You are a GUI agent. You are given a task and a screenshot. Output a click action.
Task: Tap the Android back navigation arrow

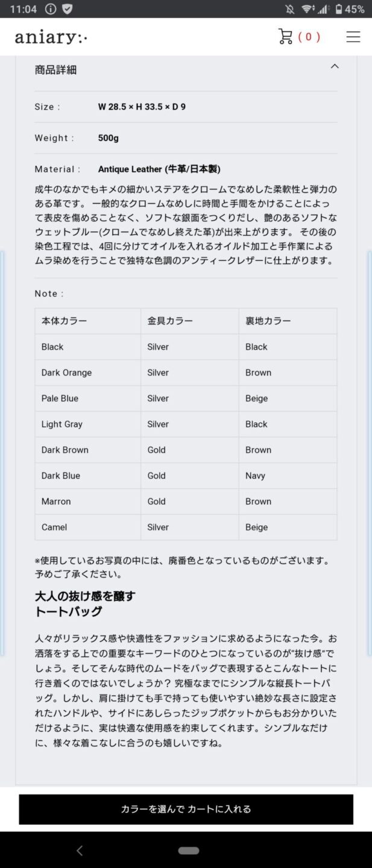pyautogui.click(x=80, y=851)
